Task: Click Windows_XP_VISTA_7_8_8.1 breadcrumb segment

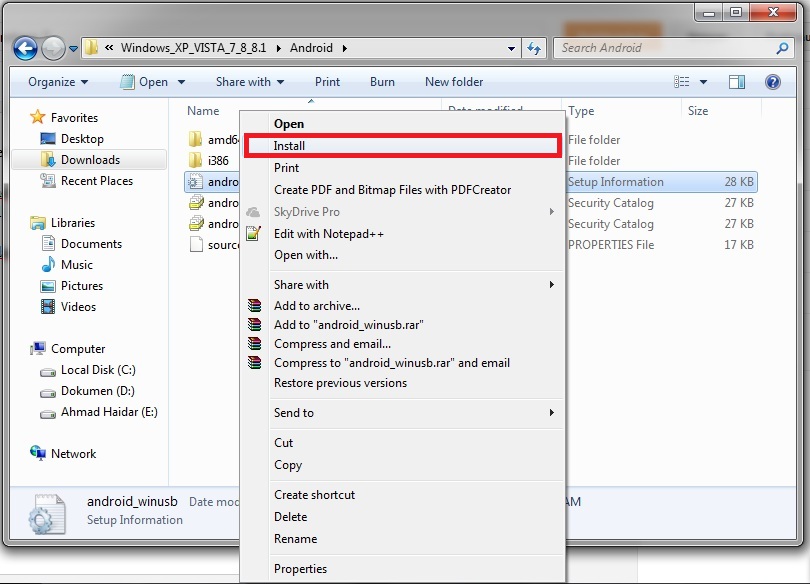Action: [x=193, y=48]
